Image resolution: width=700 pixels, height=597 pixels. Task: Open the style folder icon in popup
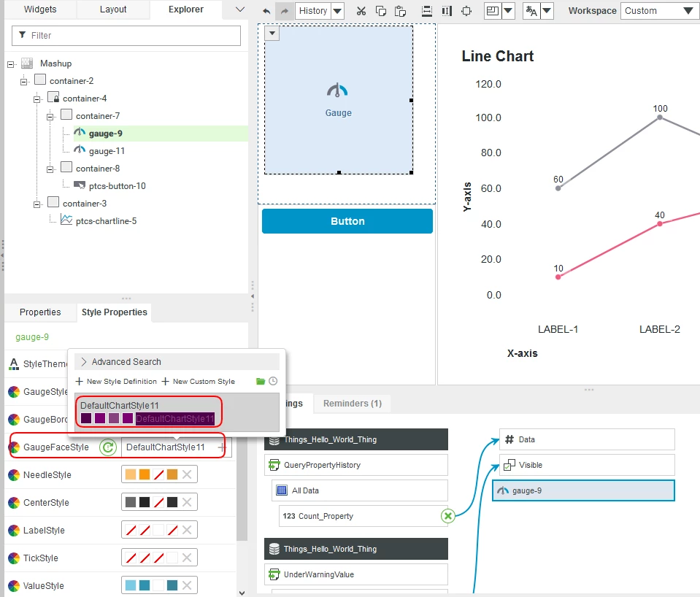click(261, 381)
